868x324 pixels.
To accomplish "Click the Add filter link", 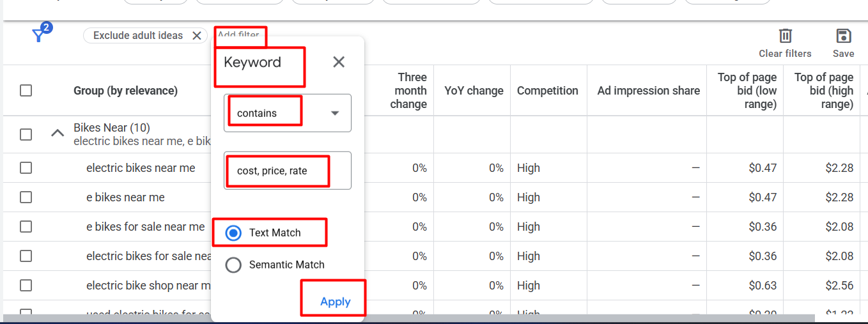I will point(238,35).
